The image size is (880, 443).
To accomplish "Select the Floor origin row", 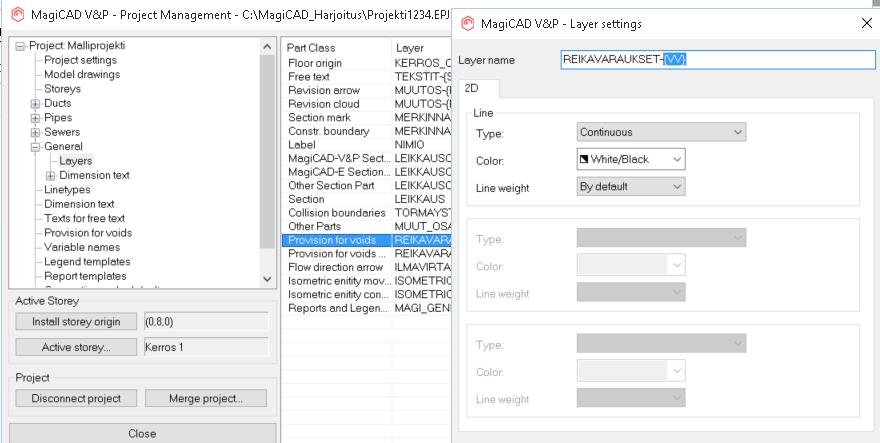I will 367,63.
